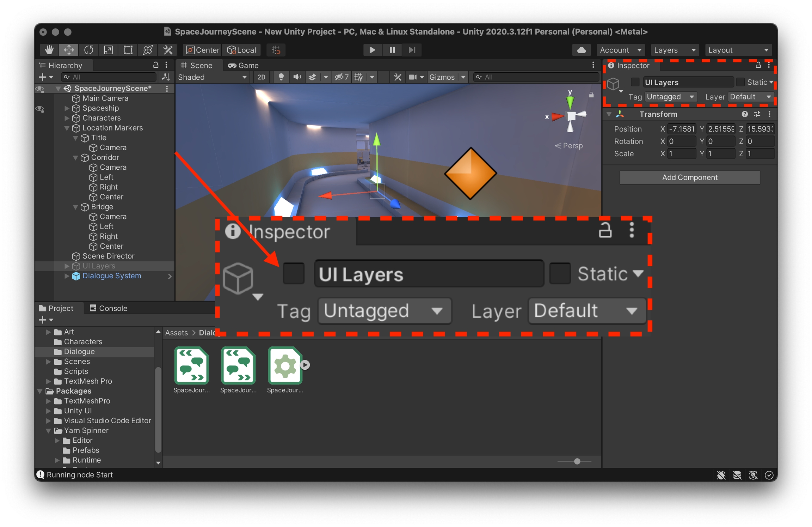812x527 pixels.
Task: Switch to the Game tab
Action: pyautogui.click(x=244, y=65)
